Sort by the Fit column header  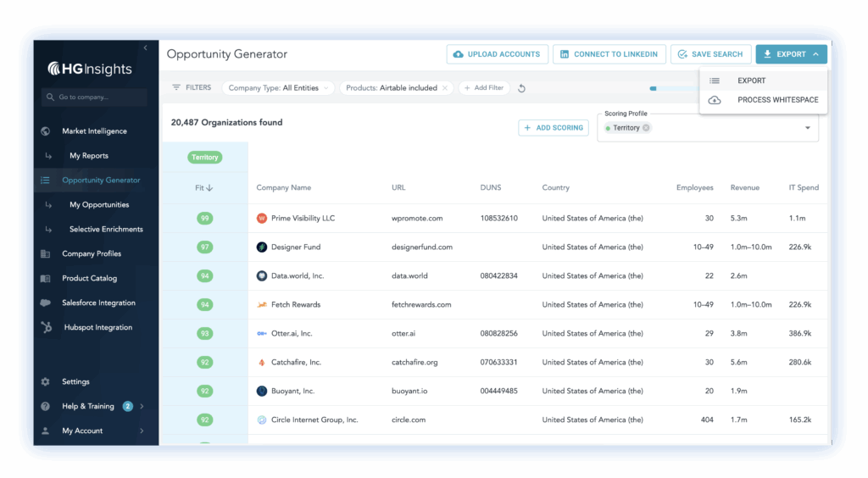coord(203,188)
